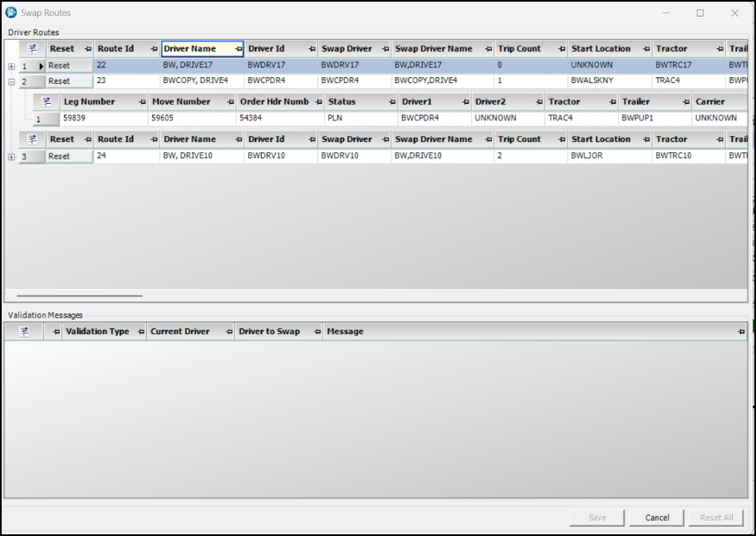Select row 1 via its row selector
The height and width of the screenshot is (536, 756).
click(x=32, y=66)
